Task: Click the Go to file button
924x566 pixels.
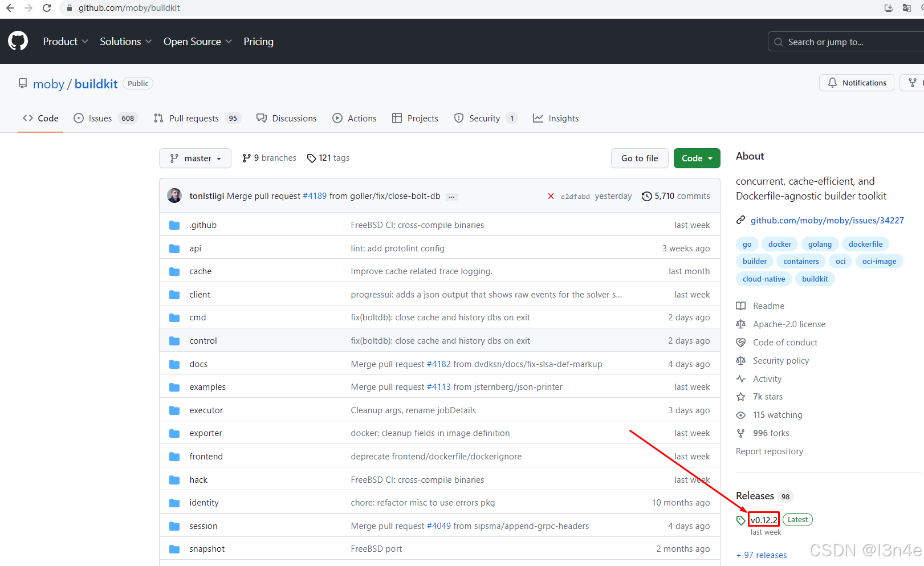Action: pyautogui.click(x=639, y=158)
